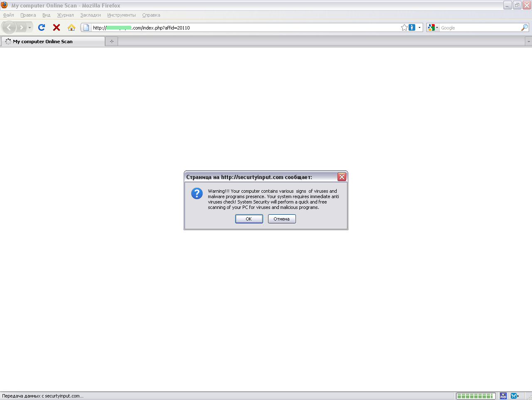532x400 pixels.
Task: Click Отмена in the warning dialog
Action: pyautogui.click(x=282, y=219)
